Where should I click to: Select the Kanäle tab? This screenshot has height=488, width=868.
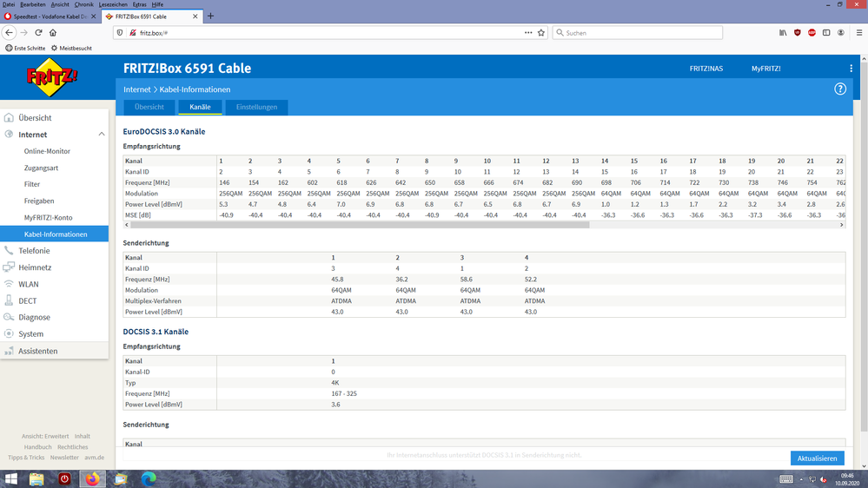click(x=200, y=107)
